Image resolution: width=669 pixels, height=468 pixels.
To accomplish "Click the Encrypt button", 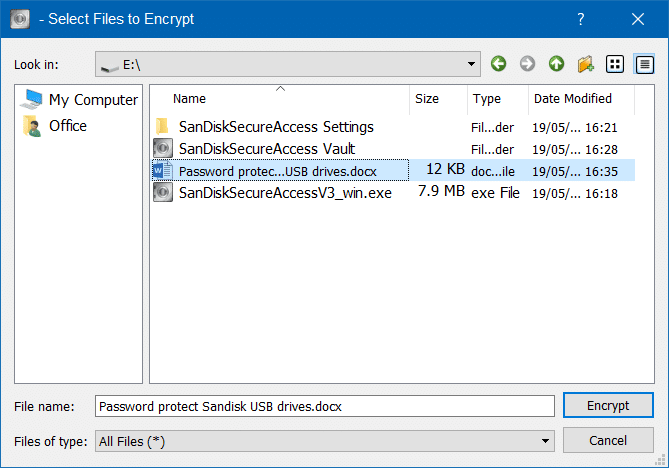I will (x=608, y=405).
